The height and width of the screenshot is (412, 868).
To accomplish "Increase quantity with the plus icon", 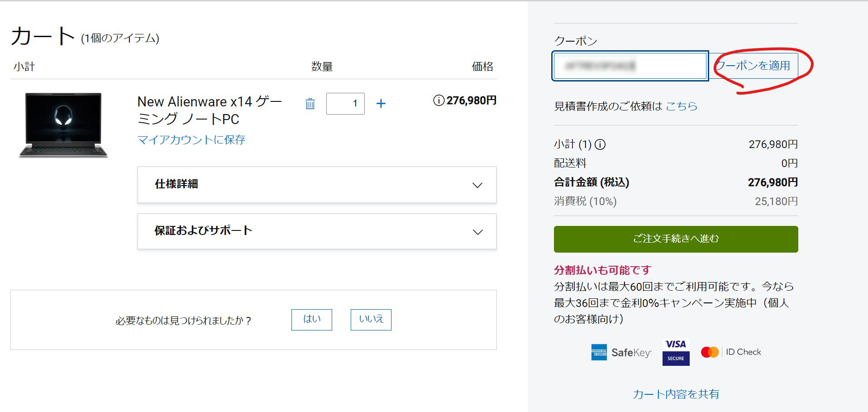I will coord(381,104).
